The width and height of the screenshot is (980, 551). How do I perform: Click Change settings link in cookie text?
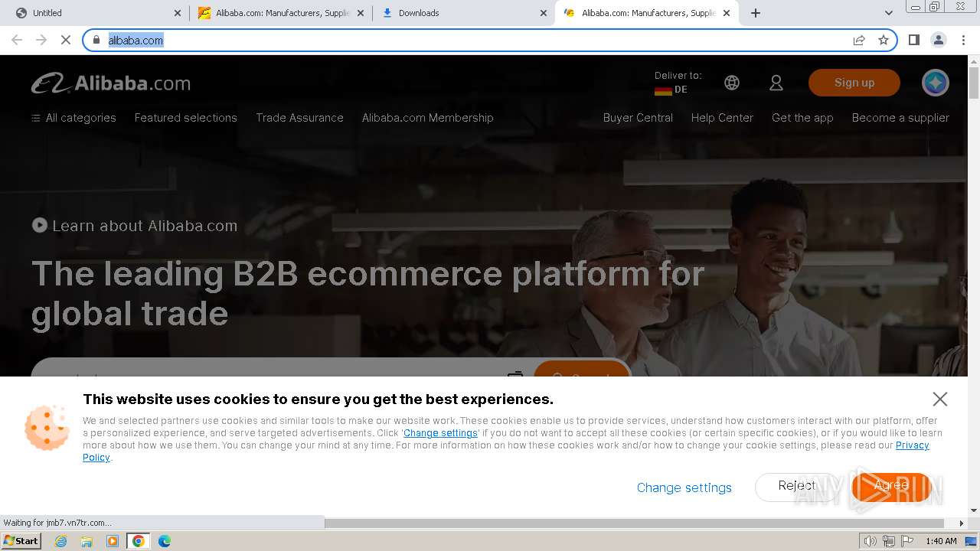440,433
